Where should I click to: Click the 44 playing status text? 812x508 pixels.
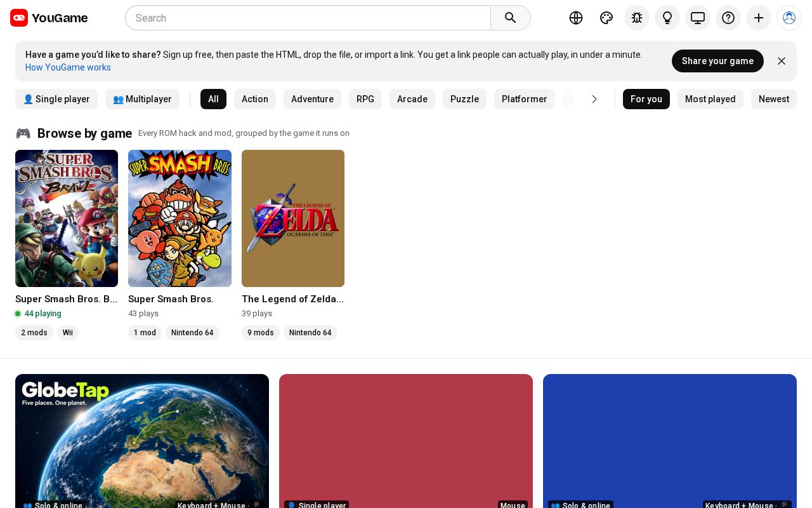point(43,314)
